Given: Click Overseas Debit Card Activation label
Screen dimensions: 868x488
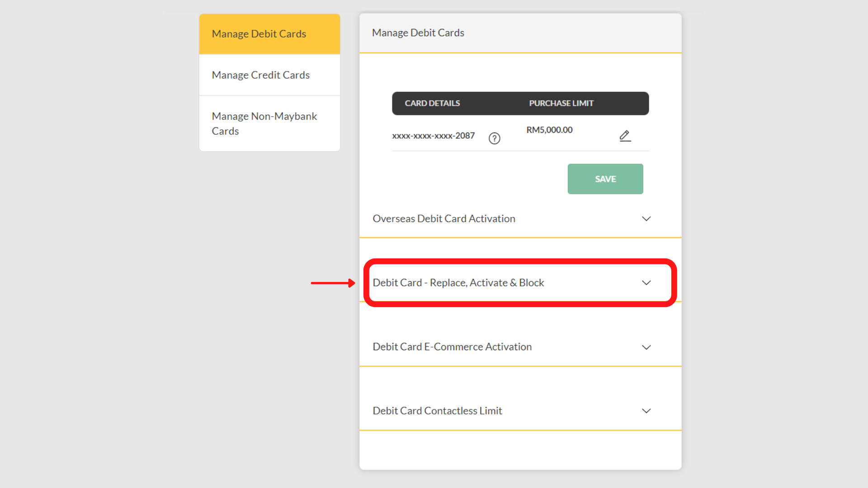Looking at the screenshot, I should pyautogui.click(x=444, y=219).
